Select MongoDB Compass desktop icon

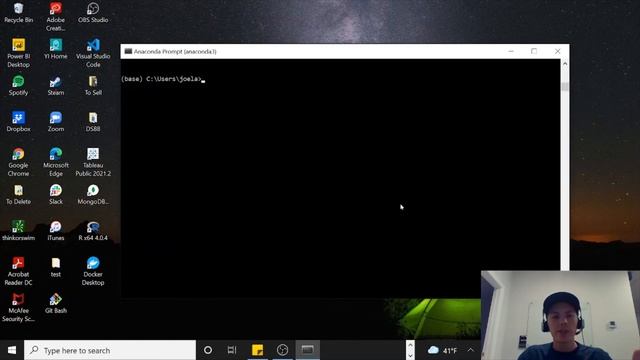93,194
